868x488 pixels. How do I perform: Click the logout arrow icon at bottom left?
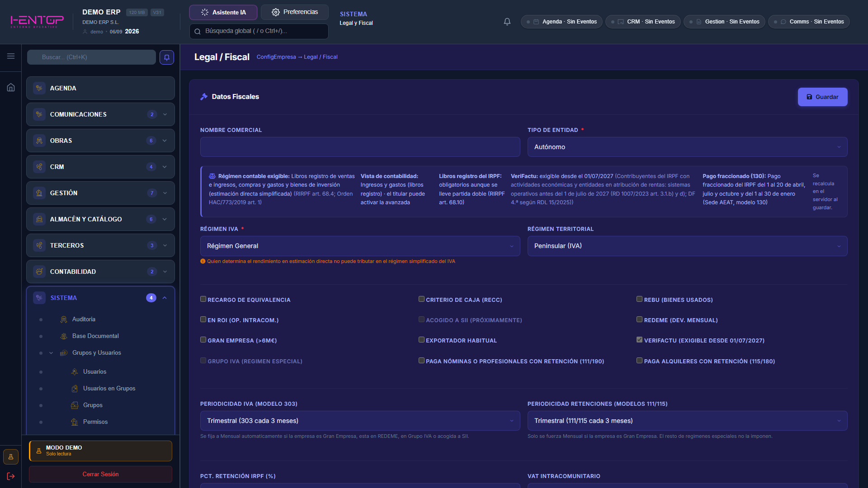click(11, 476)
